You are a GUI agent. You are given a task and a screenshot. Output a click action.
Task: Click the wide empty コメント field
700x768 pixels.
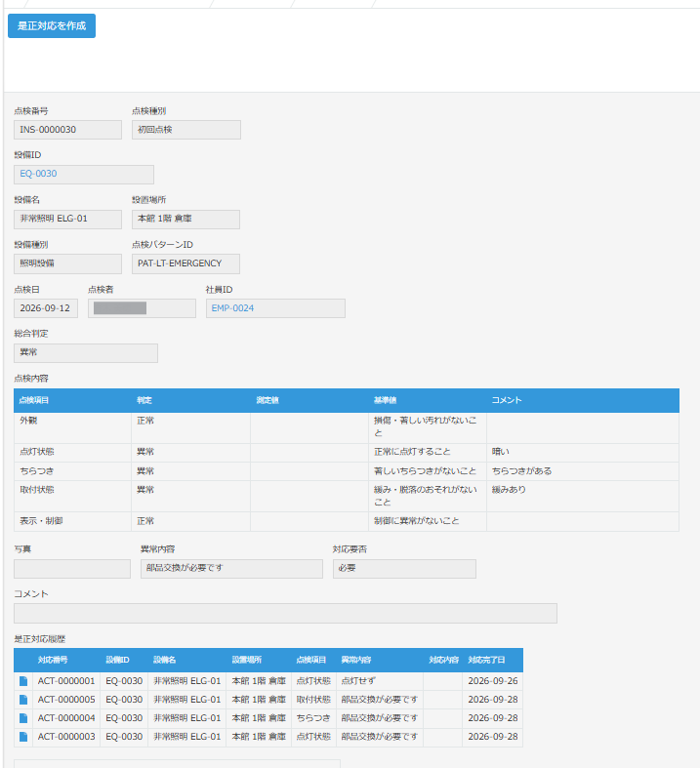[285, 613]
